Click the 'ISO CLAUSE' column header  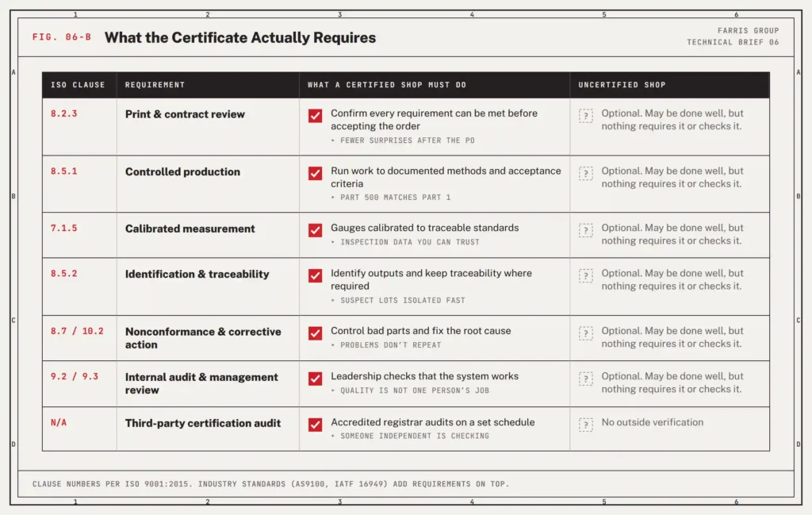pyautogui.click(x=78, y=85)
